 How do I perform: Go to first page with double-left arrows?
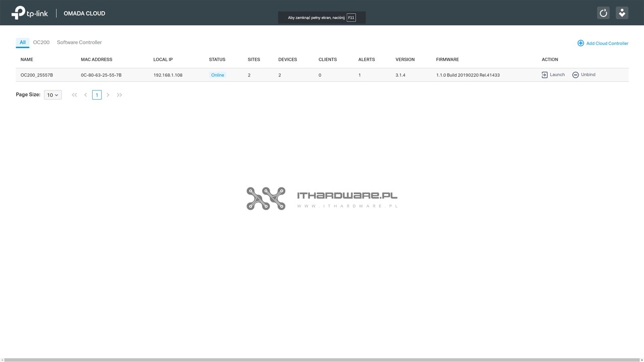point(74,95)
